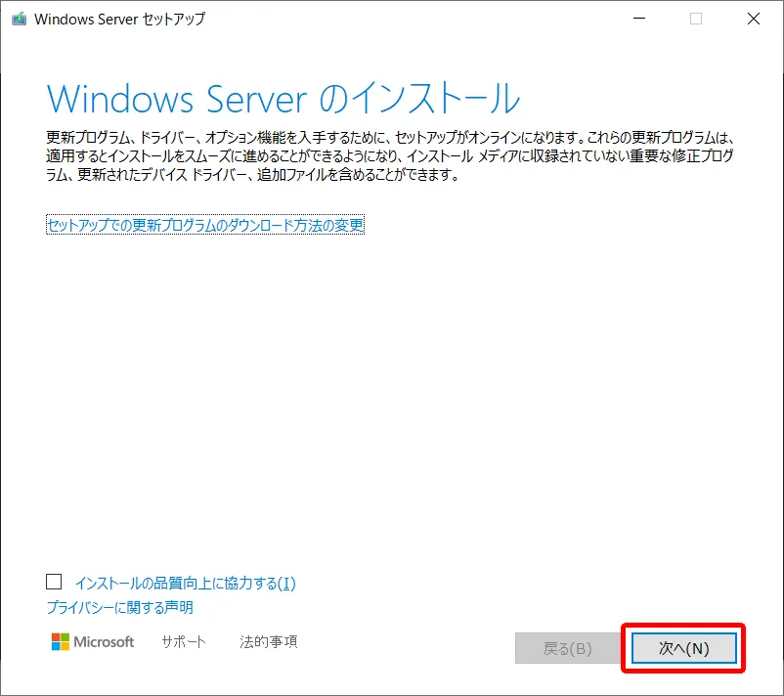The width and height of the screenshot is (784, 696).
Task: Click the インストールの品質向上に協力する(I) label text
Action: pos(186,583)
